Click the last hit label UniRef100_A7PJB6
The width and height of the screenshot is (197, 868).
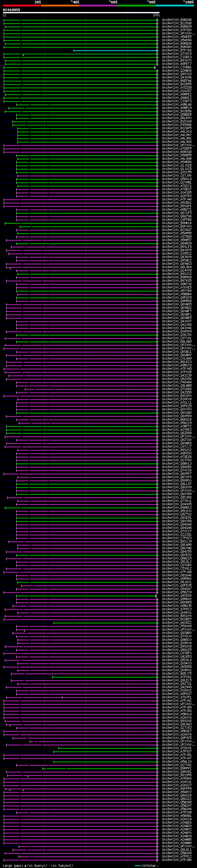click(177, 860)
